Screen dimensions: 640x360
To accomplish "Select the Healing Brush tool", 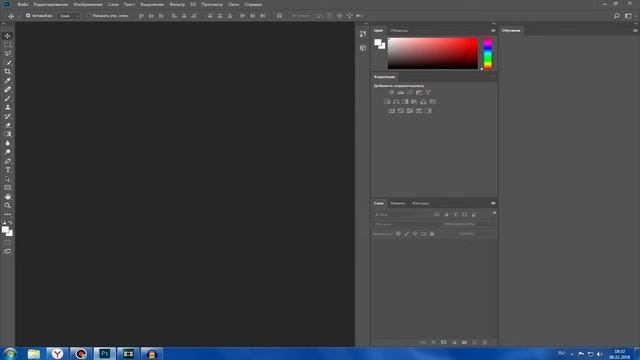I will pos(7,89).
